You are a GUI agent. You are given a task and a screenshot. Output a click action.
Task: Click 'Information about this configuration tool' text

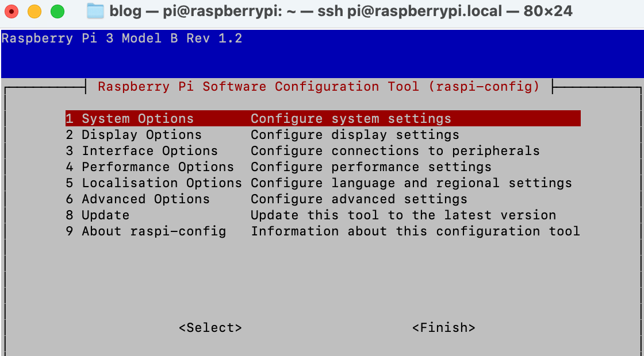(x=415, y=231)
